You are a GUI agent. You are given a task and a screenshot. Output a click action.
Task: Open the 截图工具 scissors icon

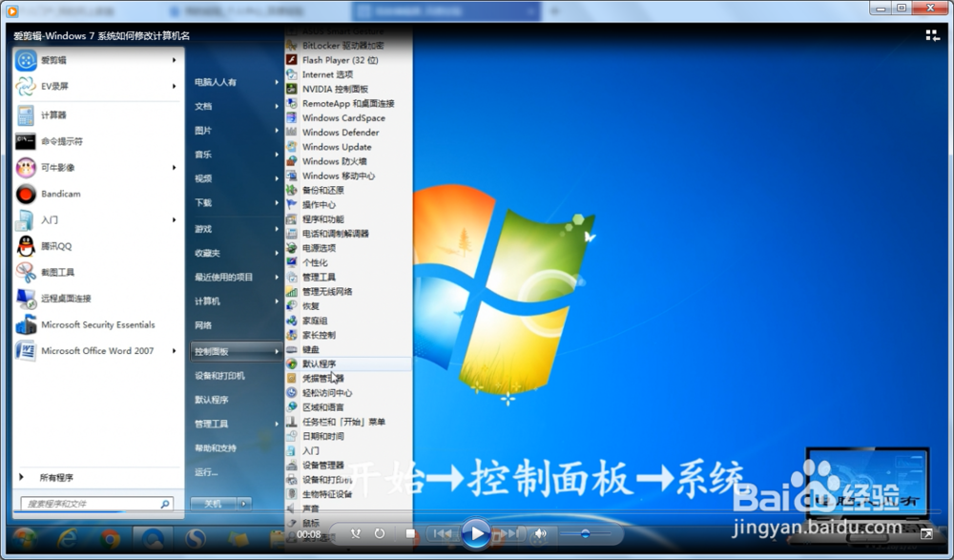coord(26,272)
